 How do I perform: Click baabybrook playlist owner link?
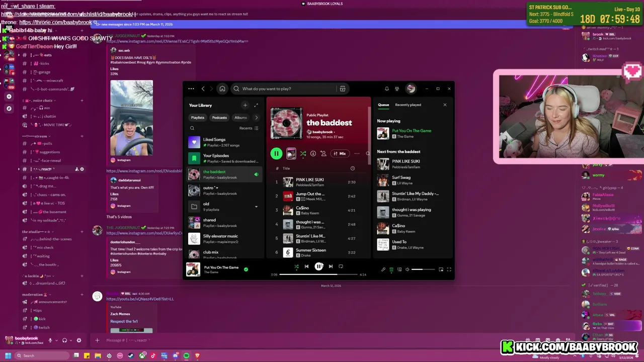tap(323, 132)
